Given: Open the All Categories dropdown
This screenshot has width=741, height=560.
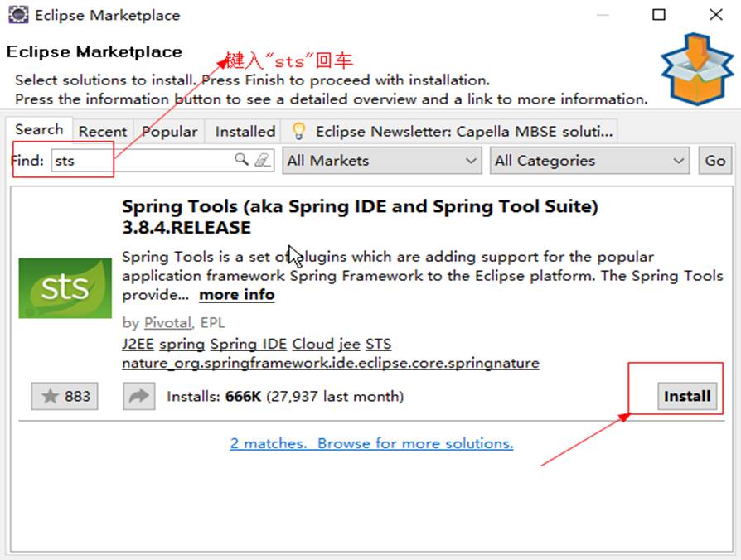Looking at the screenshot, I should pos(589,161).
